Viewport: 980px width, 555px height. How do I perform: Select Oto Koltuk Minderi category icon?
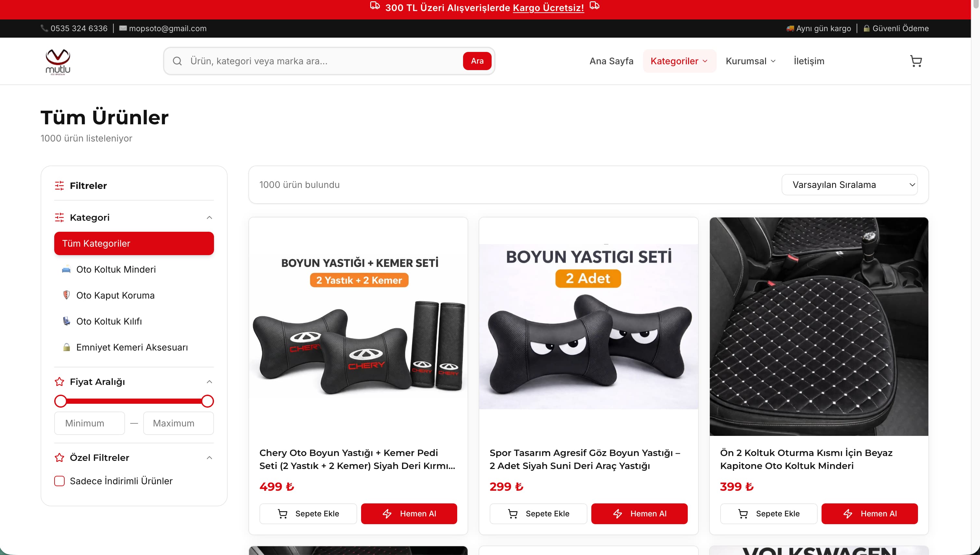pyautogui.click(x=66, y=269)
